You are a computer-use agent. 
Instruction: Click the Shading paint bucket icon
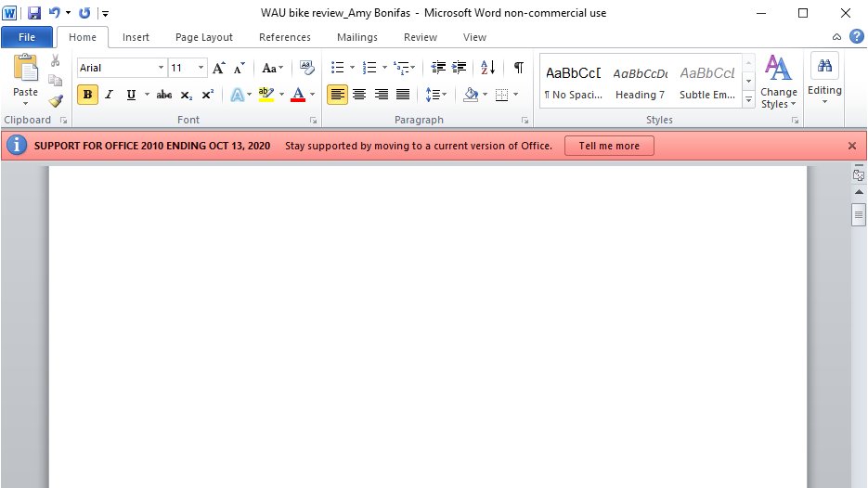click(471, 95)
